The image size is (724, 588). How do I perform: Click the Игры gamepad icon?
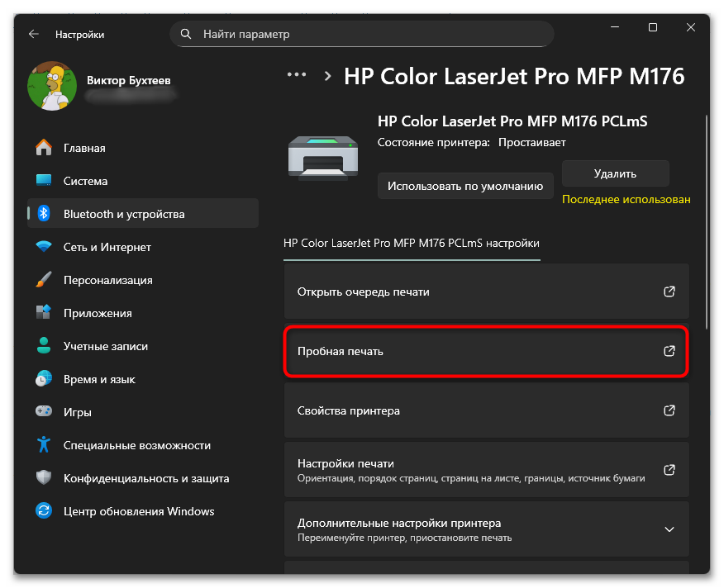[x=44, y=411]
